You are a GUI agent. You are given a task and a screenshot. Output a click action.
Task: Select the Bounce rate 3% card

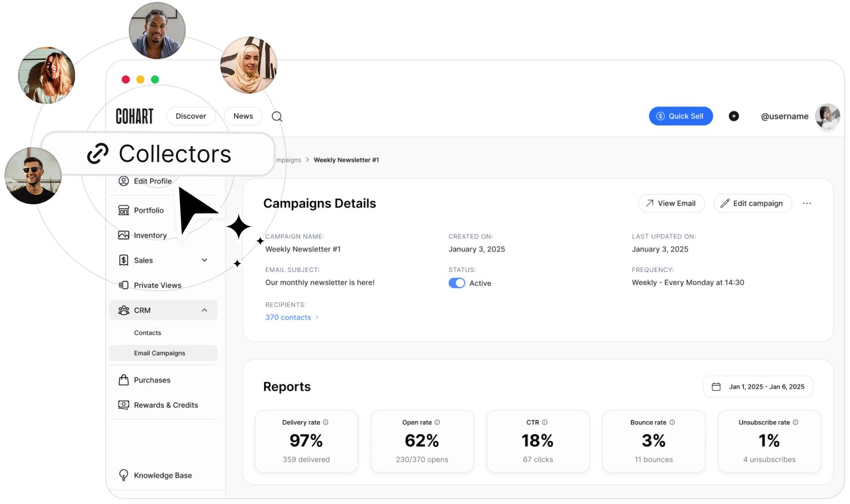pos(654,441)
